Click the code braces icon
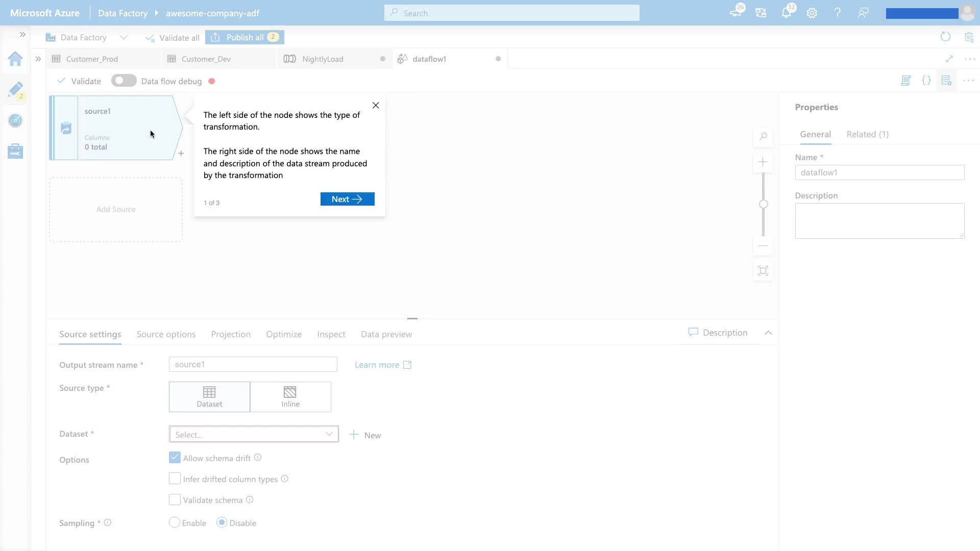The height and width of the screenshot is (551, 980). point(926,81)
